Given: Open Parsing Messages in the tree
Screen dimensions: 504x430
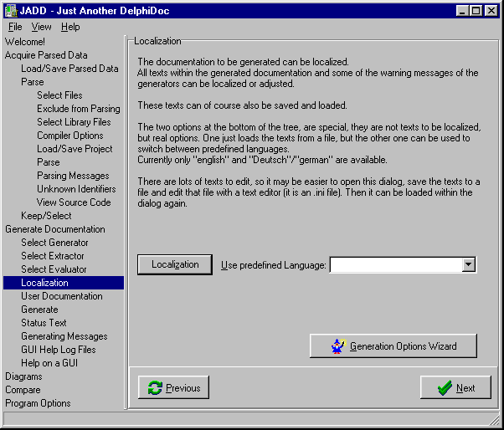Looking at the screenshot, I should [x=73, y=176].
